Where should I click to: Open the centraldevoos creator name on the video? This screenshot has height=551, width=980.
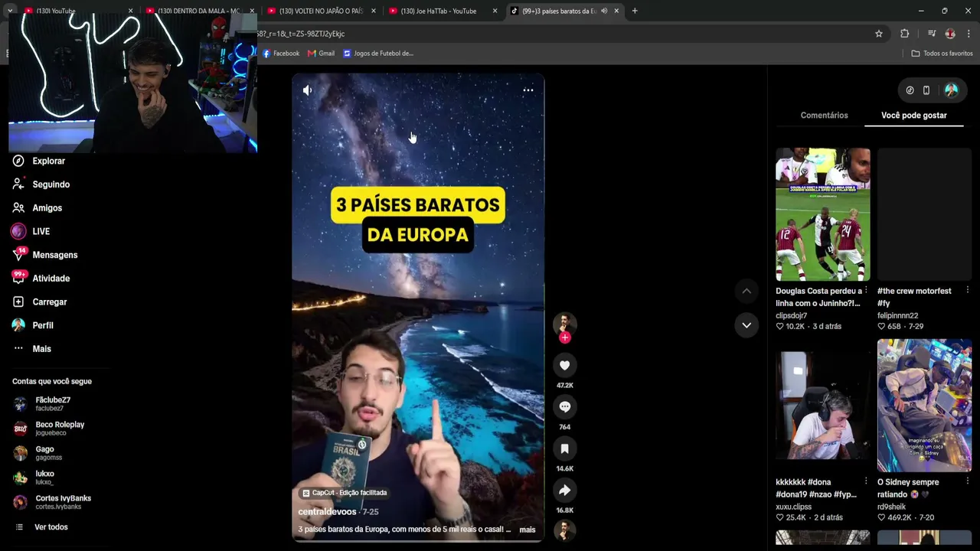(327, 512)
